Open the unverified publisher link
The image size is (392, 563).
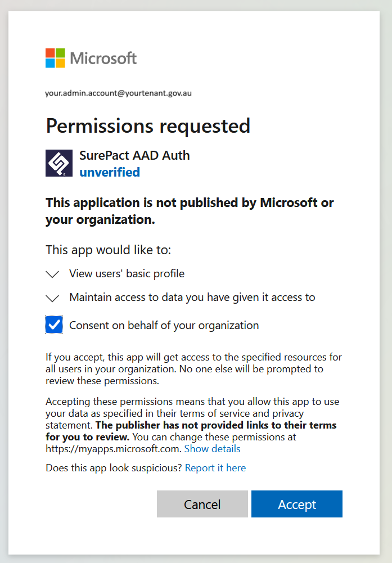110,172
